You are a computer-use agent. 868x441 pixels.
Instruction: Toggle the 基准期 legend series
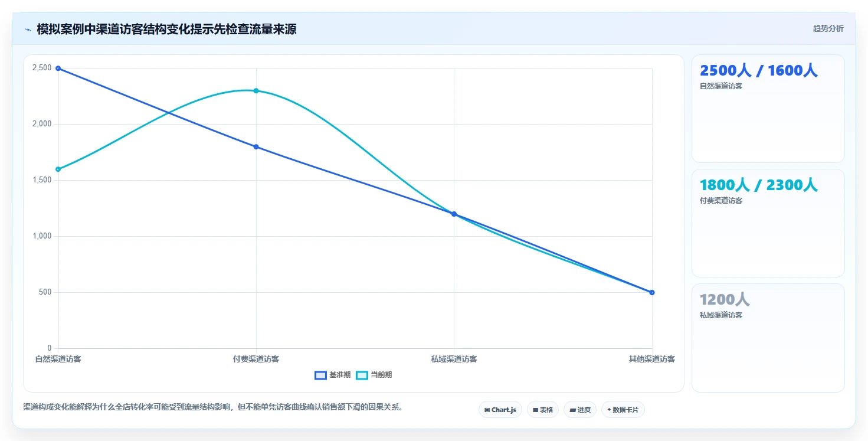333,375
